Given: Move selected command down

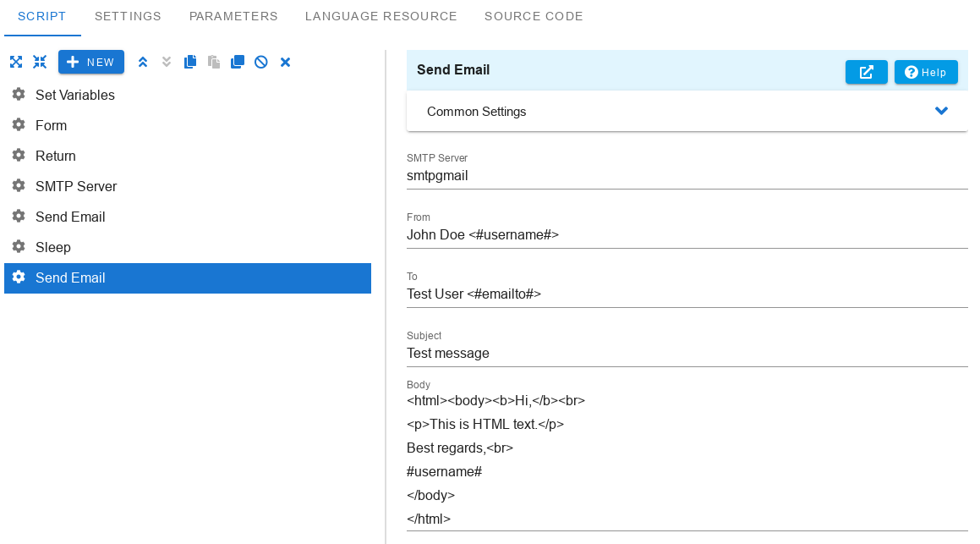Looking at the screenshot, I should click(x=167, y=62).
